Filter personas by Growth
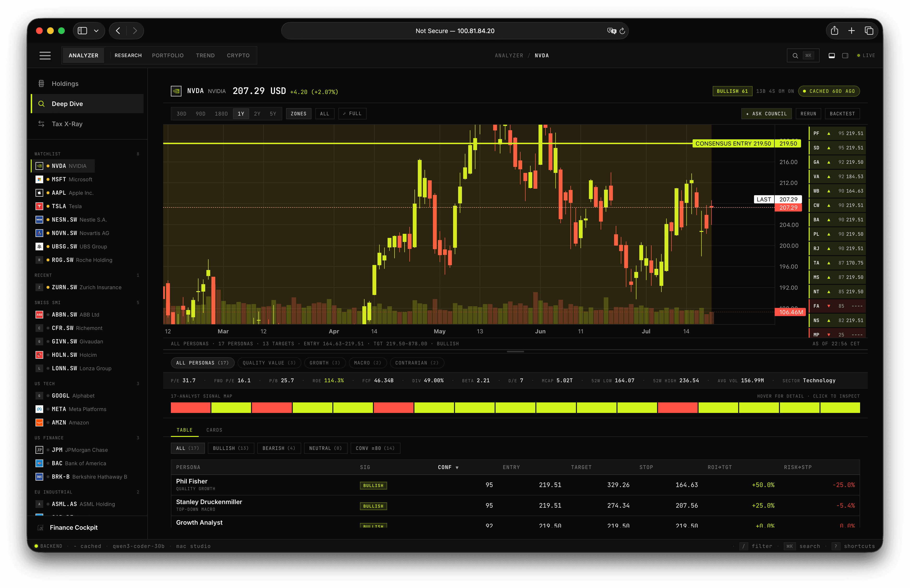The image size is (910, 588). (325, 363)
